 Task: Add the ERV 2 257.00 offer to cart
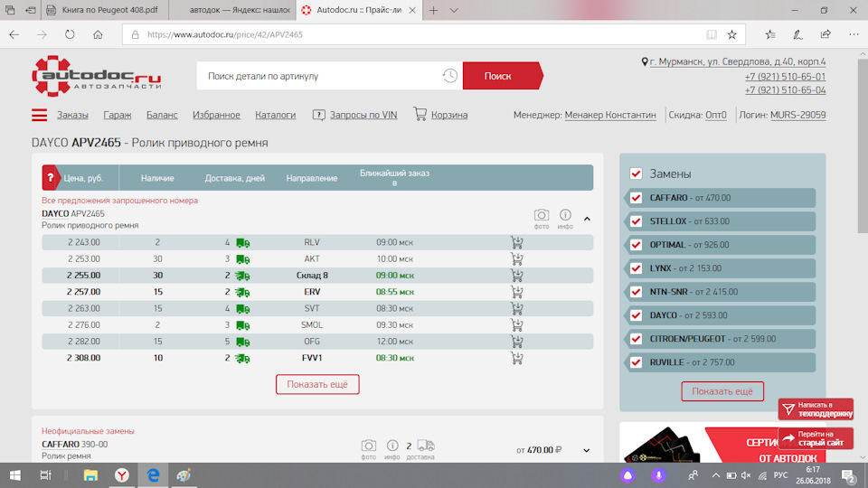click(x=517, y=292)
